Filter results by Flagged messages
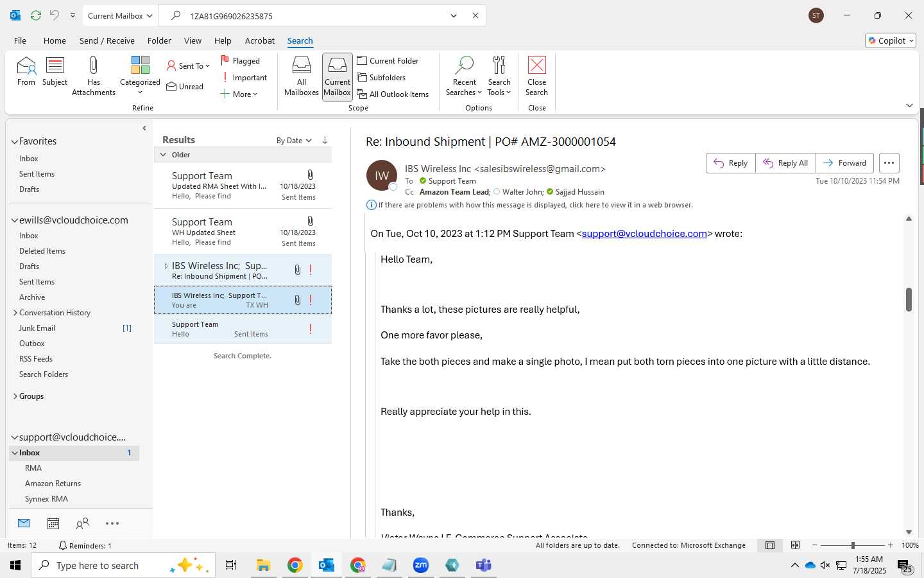Image resolution: width=924 pixels, height=578 pixels. 241,60
